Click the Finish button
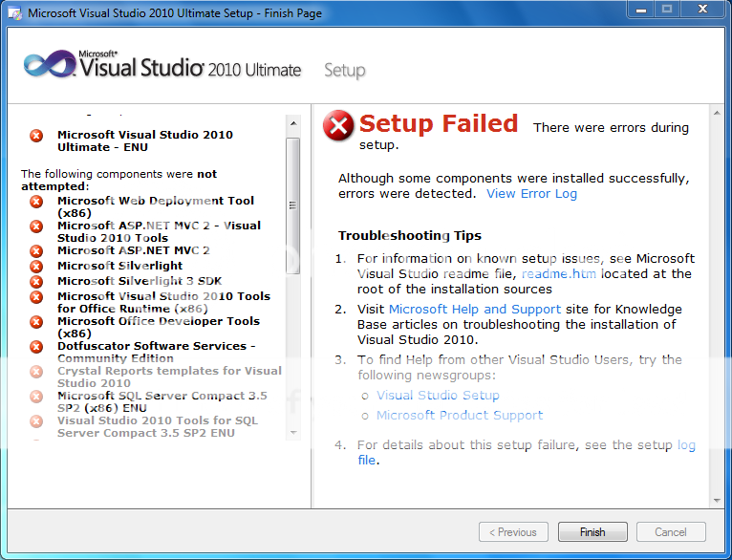Viewport: 732px width, 560px height. tap(592, 532)
